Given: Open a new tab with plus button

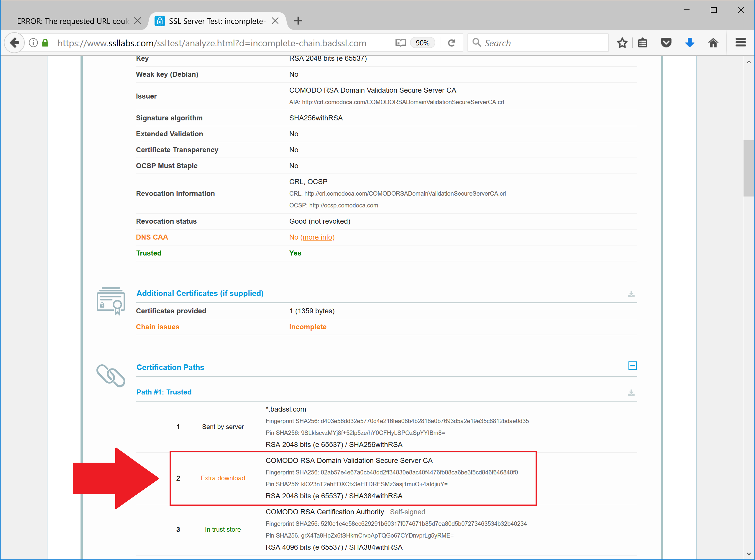Looking at the screenshot, I should click(x=298, y=21).
